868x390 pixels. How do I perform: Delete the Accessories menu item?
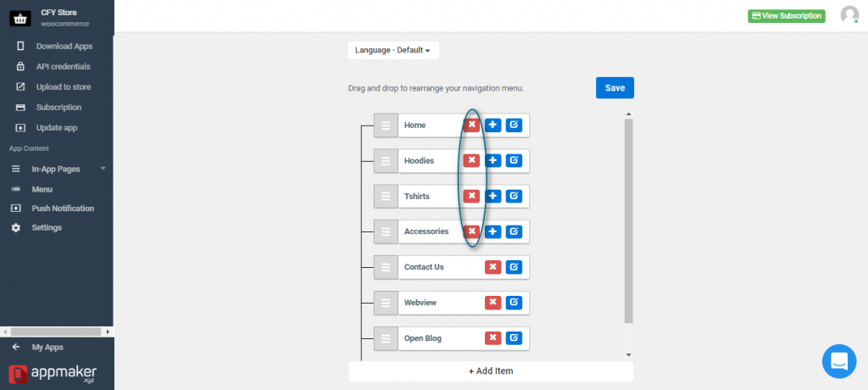pyautogui.click(x=471, y=231)
